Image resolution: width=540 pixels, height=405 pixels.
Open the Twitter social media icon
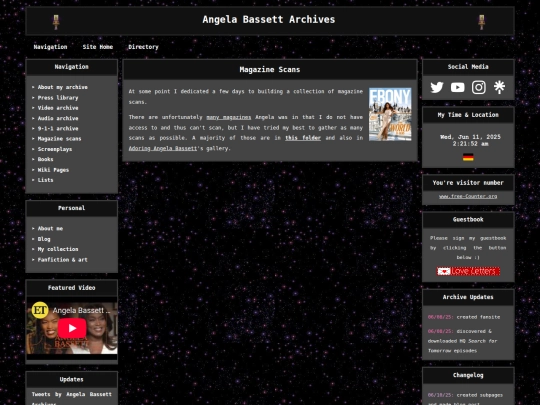(x=437, y=87)
